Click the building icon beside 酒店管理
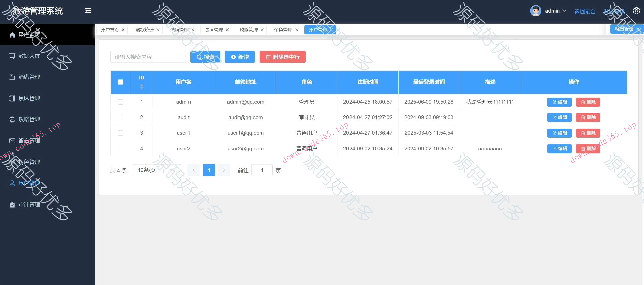Viewport: 644px width, 285px height. (x=12, y=77)
